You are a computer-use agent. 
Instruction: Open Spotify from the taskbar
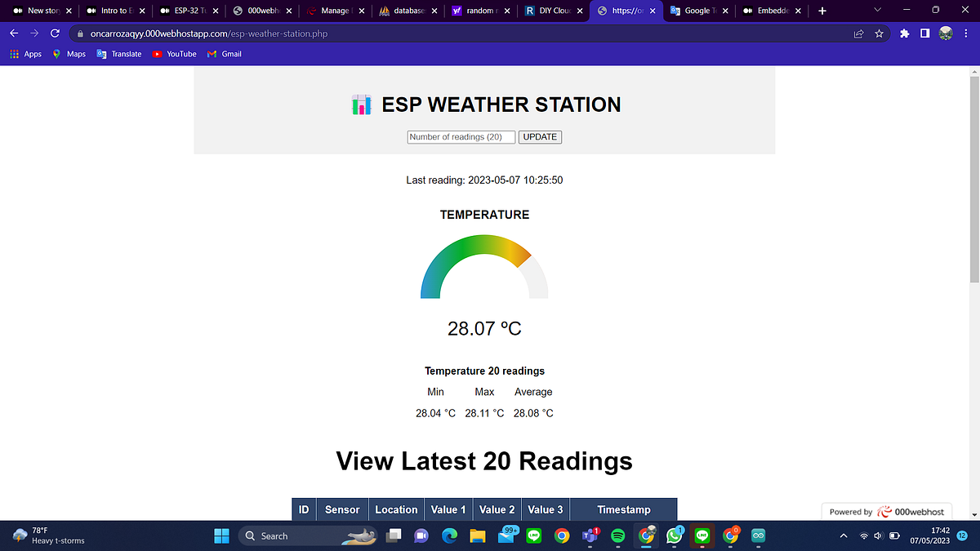click(x=617, y=536)
